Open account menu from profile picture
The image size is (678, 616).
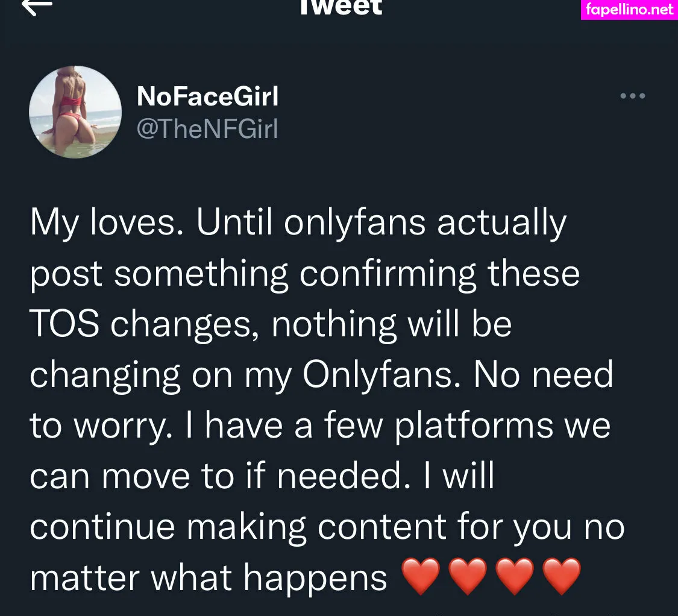click(75, 112)
